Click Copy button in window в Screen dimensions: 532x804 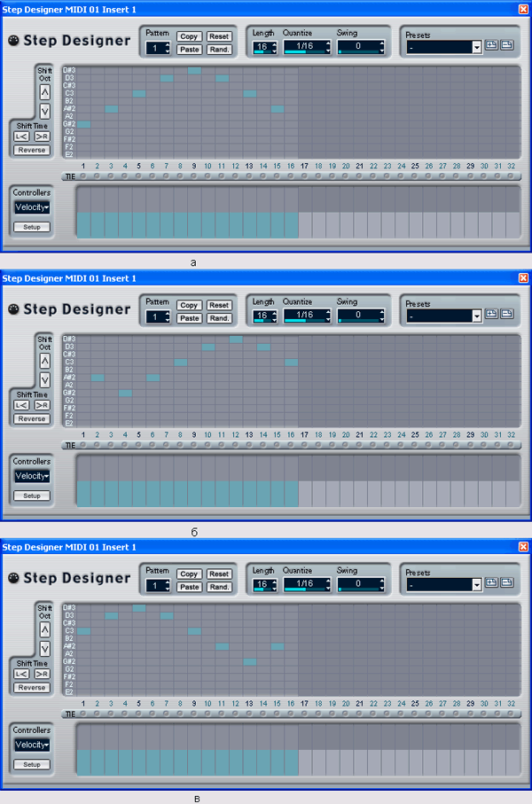(x=189, y=574)
